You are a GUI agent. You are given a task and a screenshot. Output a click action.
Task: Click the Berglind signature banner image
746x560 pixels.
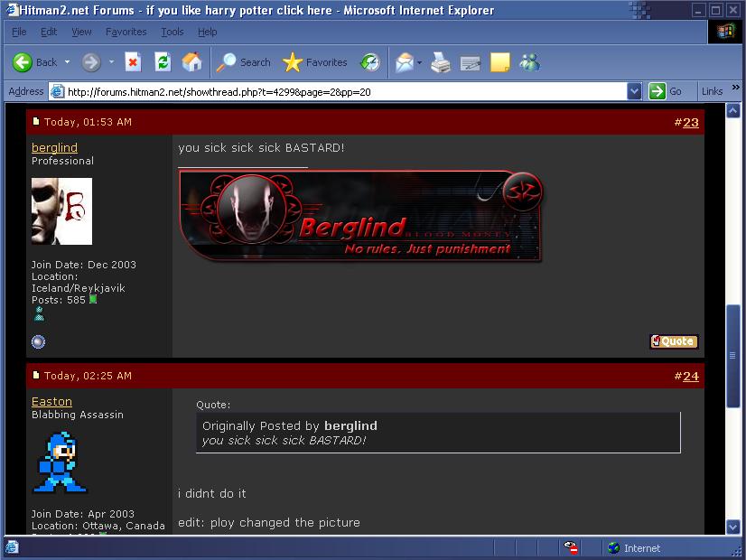(x=361, y=217)
